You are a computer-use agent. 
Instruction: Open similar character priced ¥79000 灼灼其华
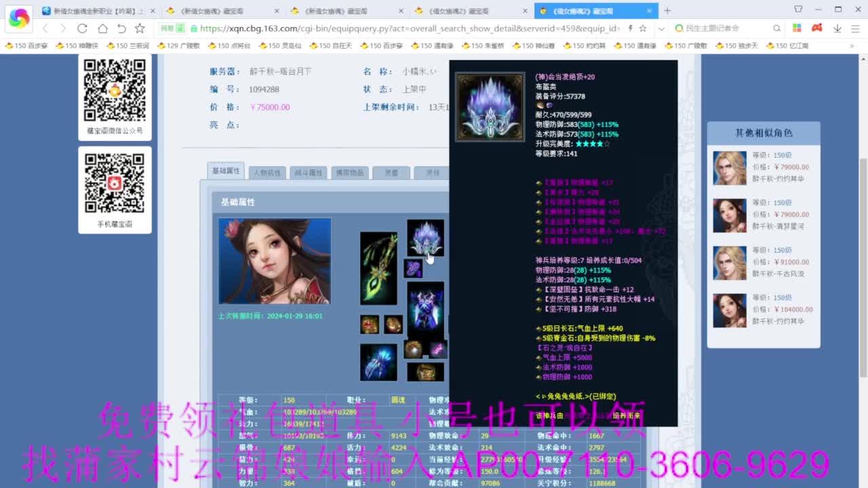pyautogui.click(x=763, y=167)
